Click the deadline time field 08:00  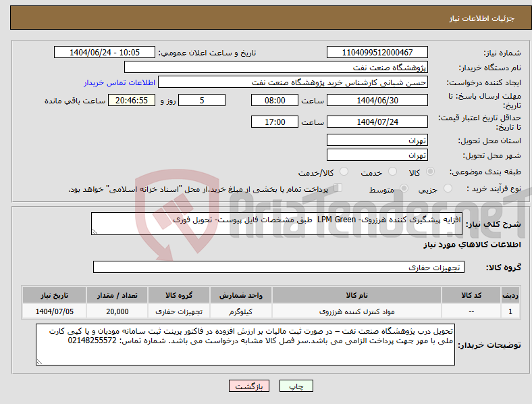coord(275,100)
